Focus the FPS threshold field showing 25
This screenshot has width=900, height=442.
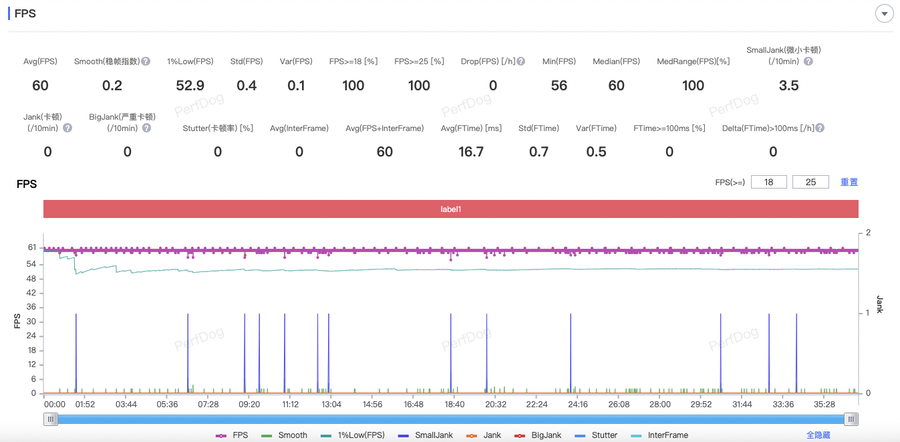[x=810, y=183]
